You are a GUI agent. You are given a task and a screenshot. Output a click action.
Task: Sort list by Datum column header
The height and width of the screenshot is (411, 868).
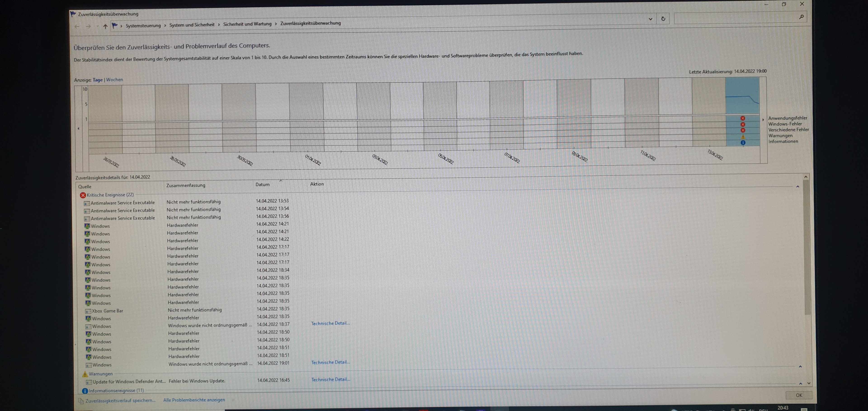click(262, 185)
